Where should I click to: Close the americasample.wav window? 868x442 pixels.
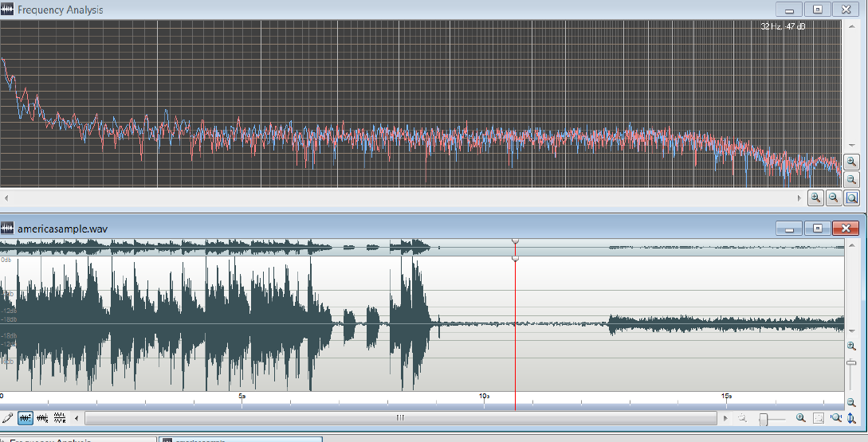click(x=846, y=228)
